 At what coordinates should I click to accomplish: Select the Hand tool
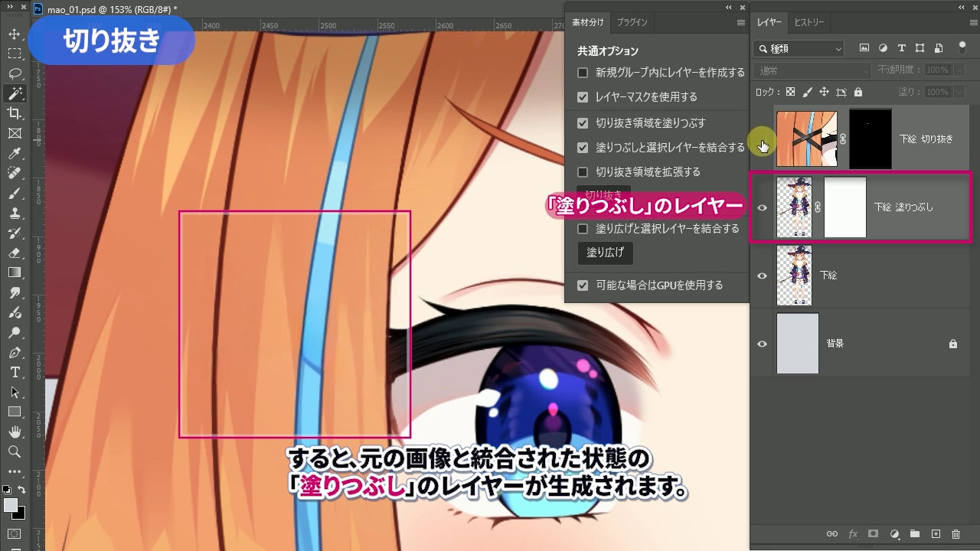15,432
